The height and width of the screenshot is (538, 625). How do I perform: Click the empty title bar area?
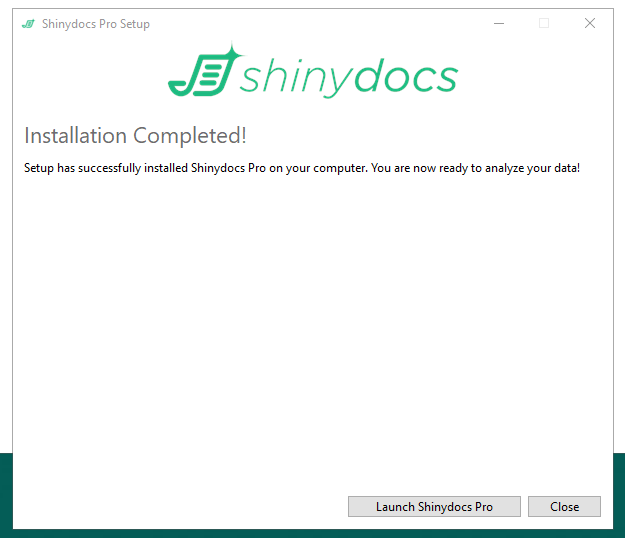click(x=320, y=24)
